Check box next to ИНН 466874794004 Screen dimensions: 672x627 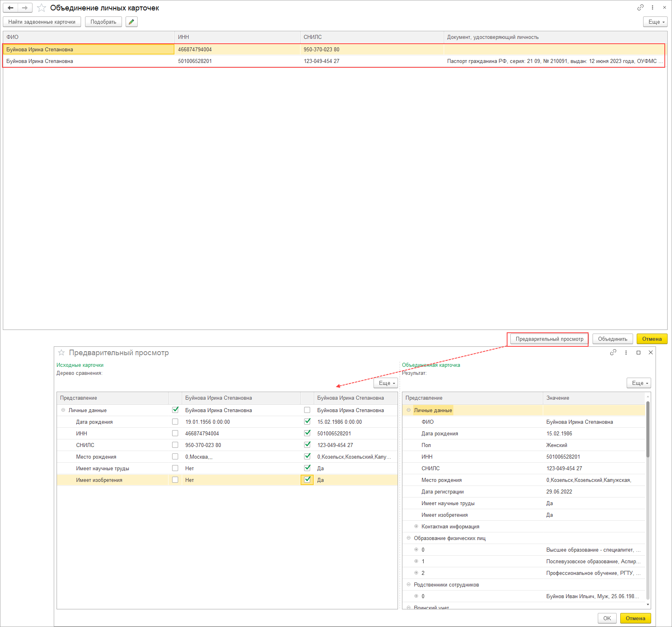(175, 433)
